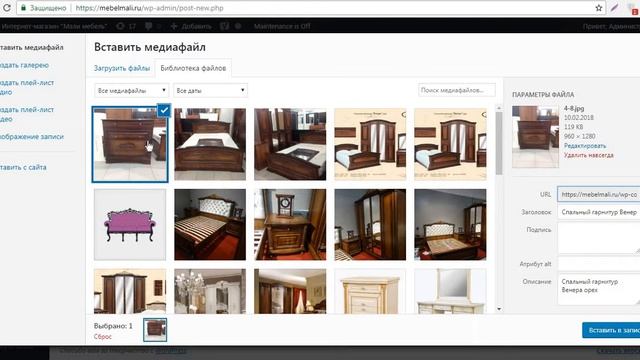Click the media grid scrollbar down arrow

coord(499,309)
